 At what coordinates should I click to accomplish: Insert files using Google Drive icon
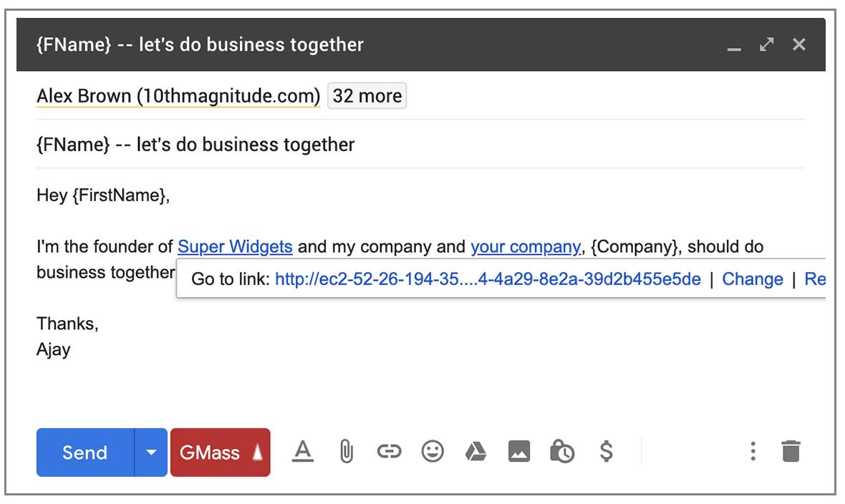475,452
